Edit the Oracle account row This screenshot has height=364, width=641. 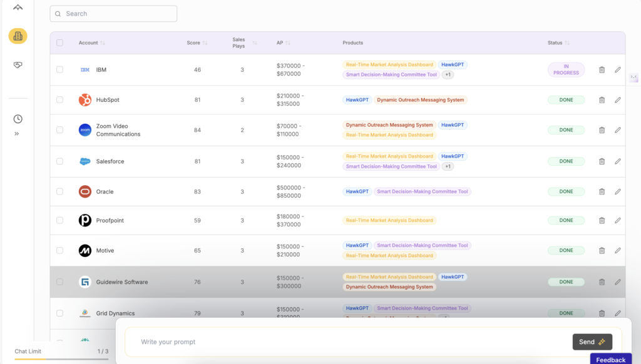point(618,191)
